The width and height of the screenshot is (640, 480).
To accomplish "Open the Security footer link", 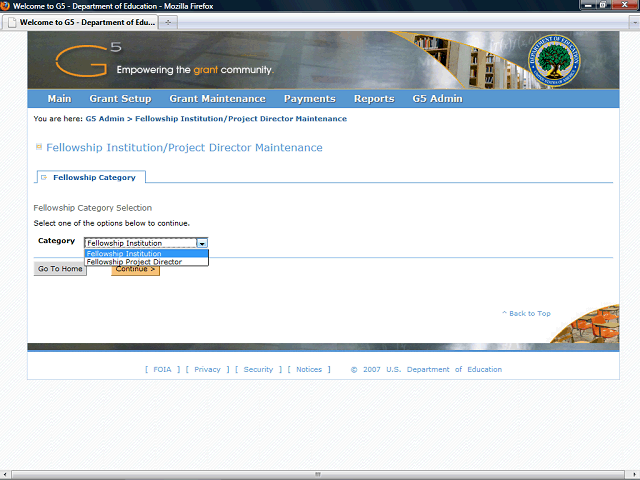I will click(258, 369).
